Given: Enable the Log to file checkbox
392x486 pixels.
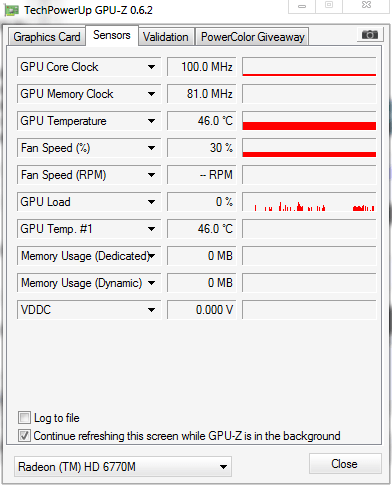Looking at the screenshot, I should pyautogui.click(x=24, y=417).
